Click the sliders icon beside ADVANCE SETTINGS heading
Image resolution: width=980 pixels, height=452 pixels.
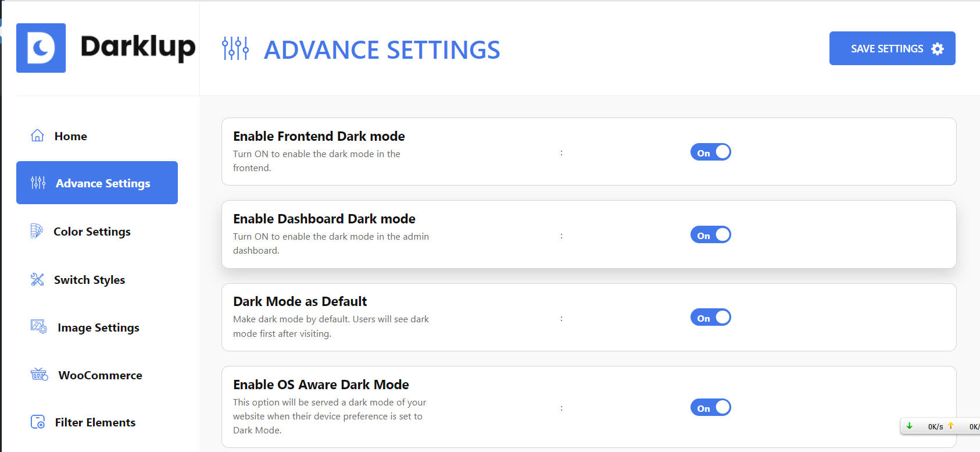point(235,48)
